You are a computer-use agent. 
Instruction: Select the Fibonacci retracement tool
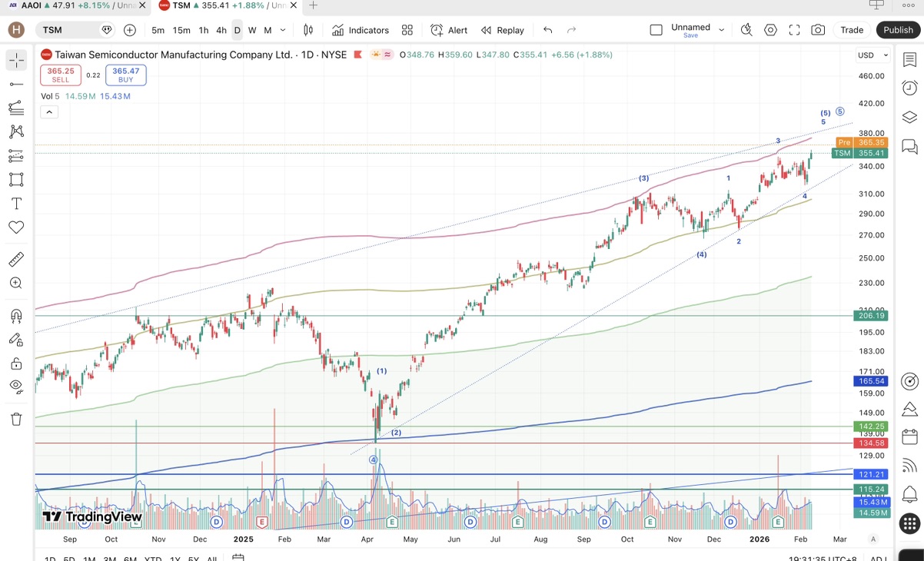tap(16, 108)
